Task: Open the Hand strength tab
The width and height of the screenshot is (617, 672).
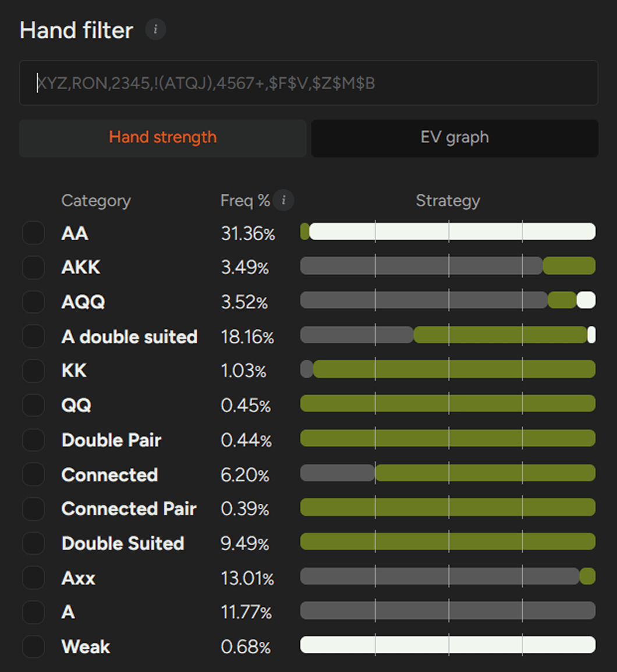Action: click(162, 138)
